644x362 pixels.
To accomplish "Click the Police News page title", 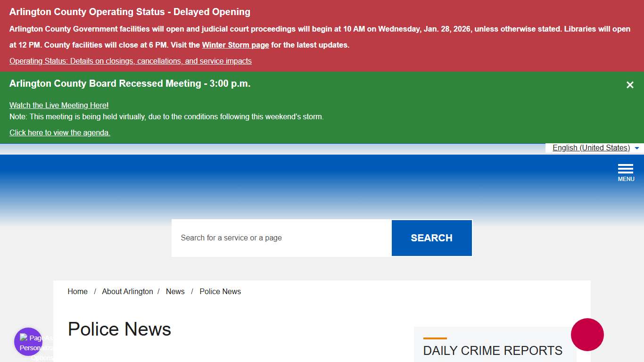I will 119,329.
